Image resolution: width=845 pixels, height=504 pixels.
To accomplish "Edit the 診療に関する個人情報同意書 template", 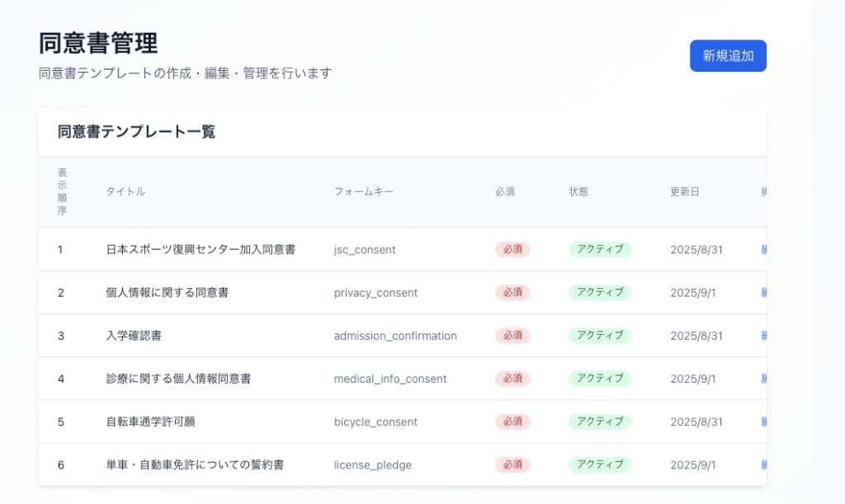I will pyautogui.click(x=762, y=379).
